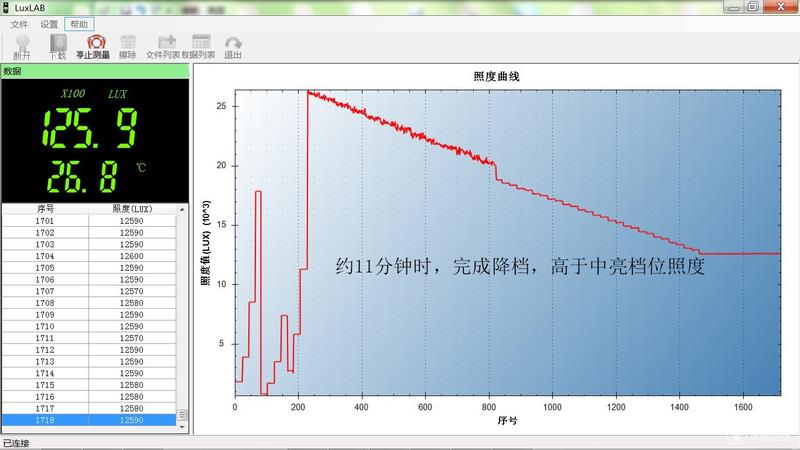Click the 已连接 status bar text

pyautogui.click(x=16, y=443)
